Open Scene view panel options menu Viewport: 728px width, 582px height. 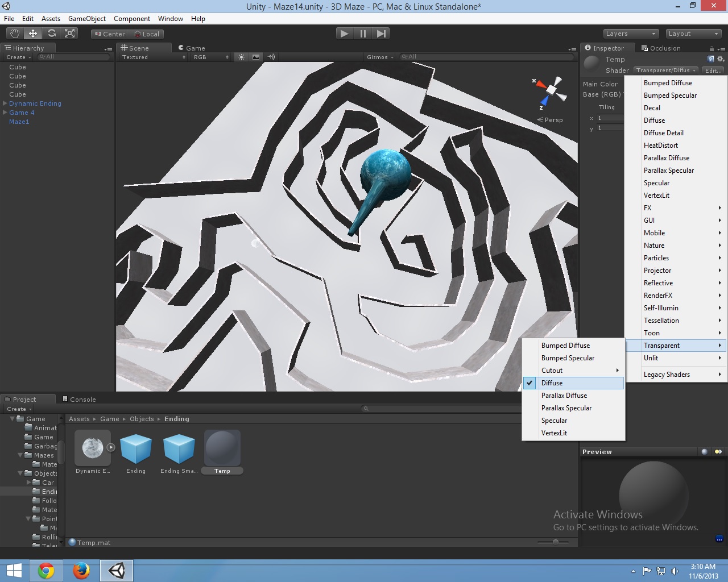click(x=571, y=49)
